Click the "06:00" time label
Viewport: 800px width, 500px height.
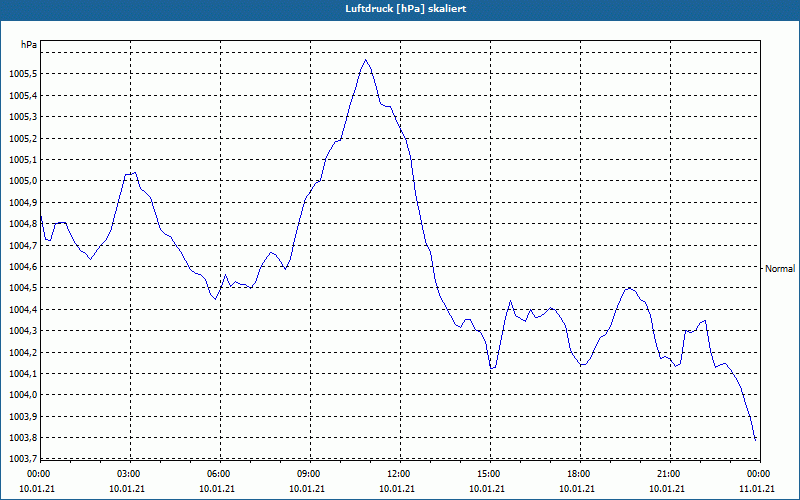(217, 474)
